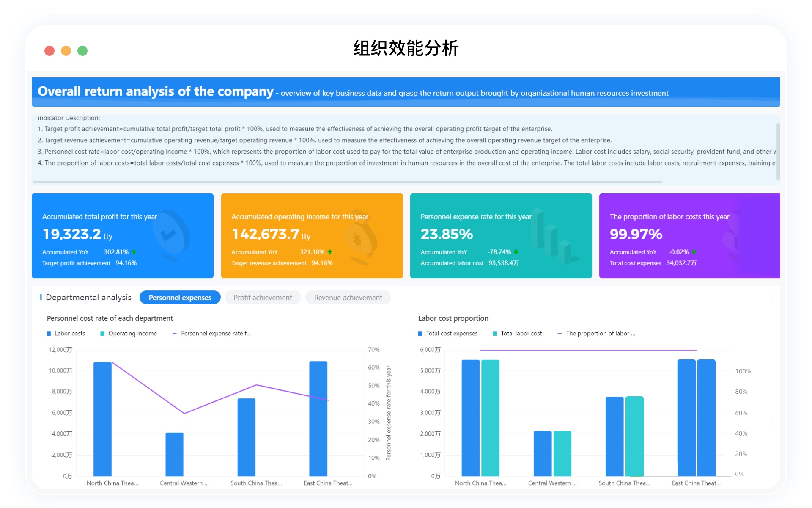Viewport: 812px width, 508px height.
Task: Select the Personnel expenses tab
Action: pos(180,298)
